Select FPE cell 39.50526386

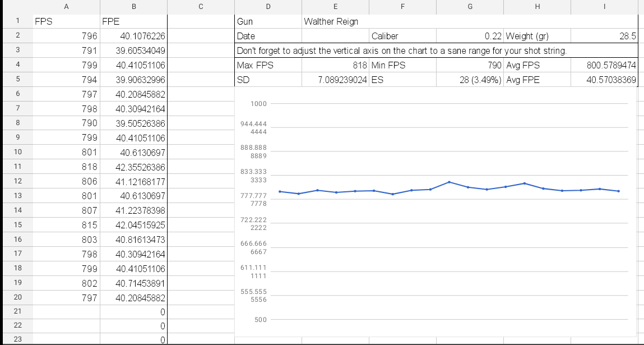coord(133,123)
